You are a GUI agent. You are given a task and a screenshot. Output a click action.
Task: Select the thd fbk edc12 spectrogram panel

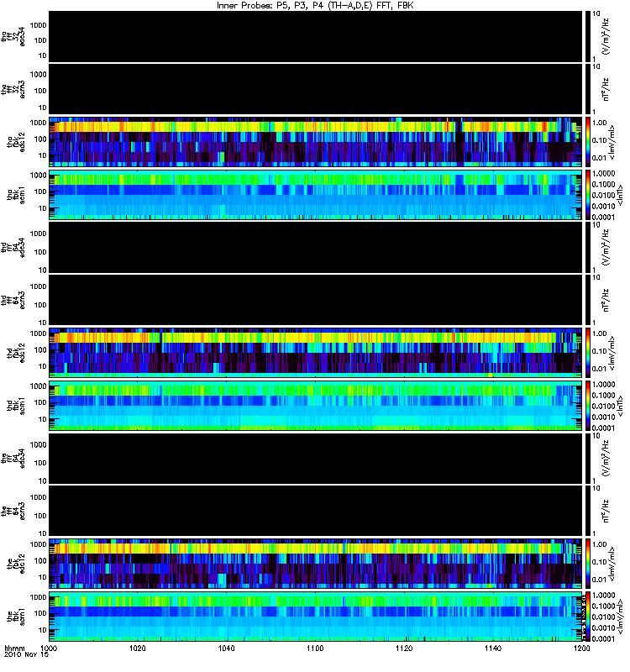tap(316, 352)
